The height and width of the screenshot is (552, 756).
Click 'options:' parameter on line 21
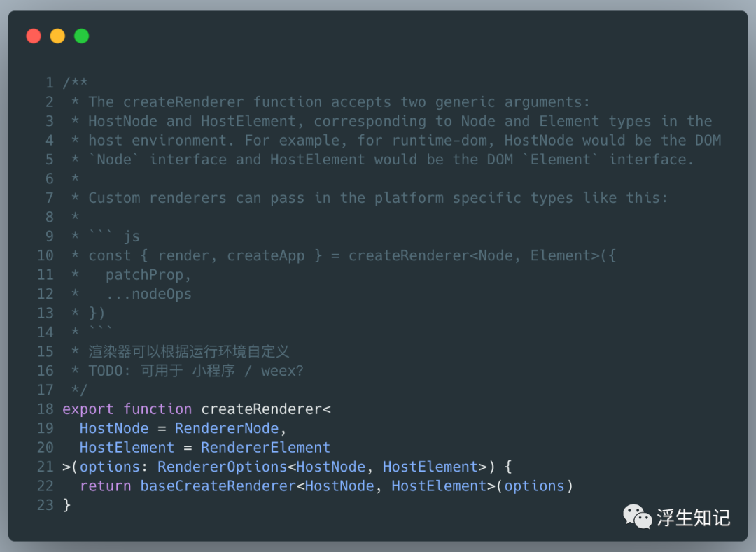tap(114, 467)
